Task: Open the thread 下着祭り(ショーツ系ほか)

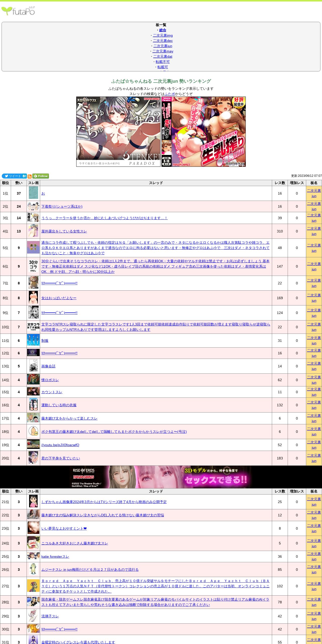Action: click(x=62, y=206)
